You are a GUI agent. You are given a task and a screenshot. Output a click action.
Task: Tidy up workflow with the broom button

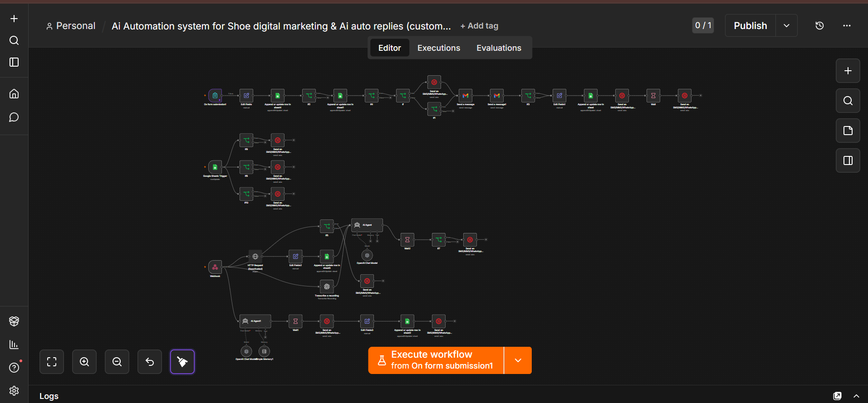(182, 362)
